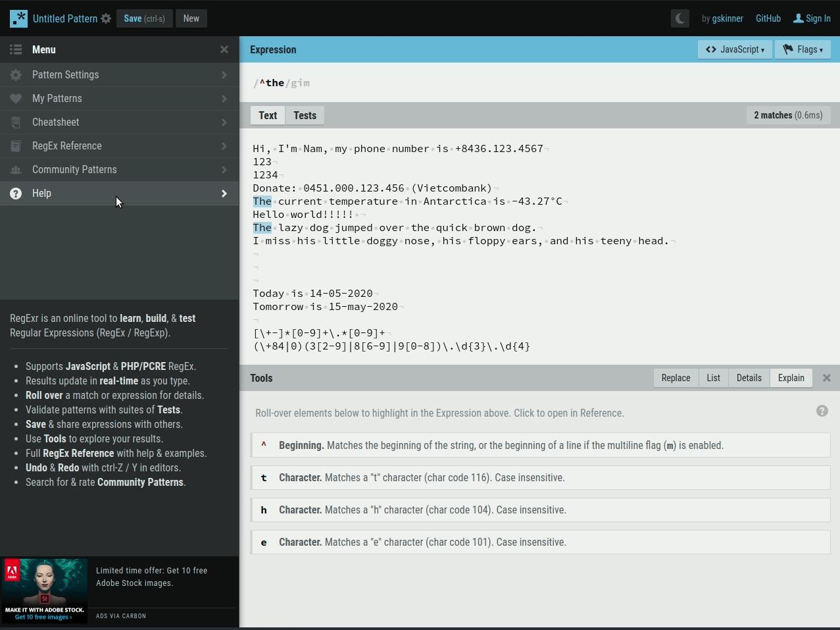This screenshot has height=630, width=840.
Task: Open the JavaScript engine dropdown
Action: coord(735,49)
